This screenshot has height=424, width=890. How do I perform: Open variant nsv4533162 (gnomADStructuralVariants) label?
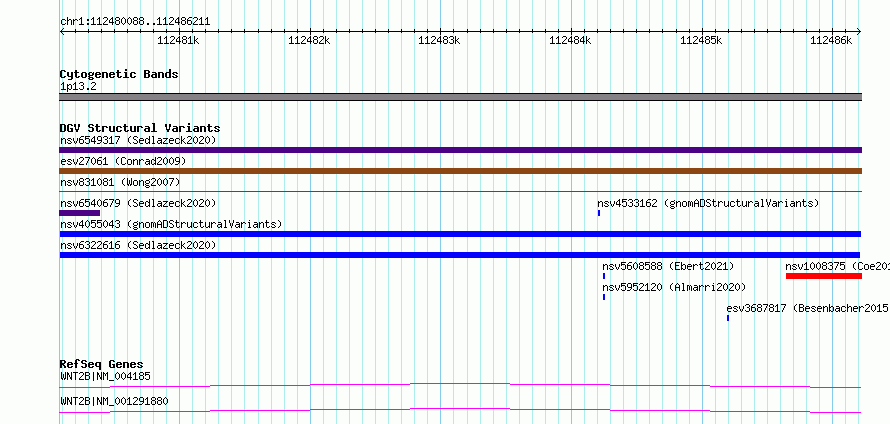pyautogui.click(x=708, y=203)
